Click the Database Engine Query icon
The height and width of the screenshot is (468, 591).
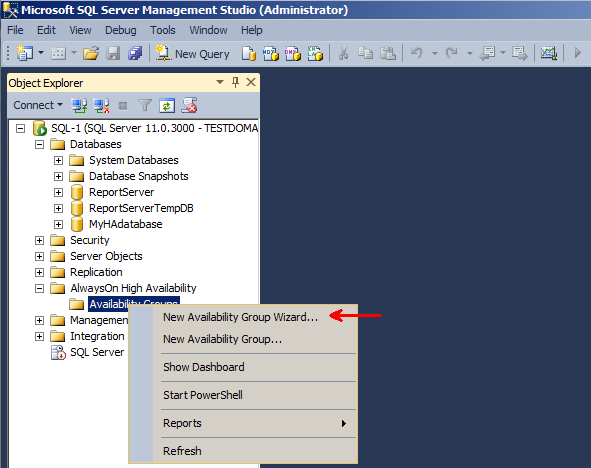click(x=249, y=54)
